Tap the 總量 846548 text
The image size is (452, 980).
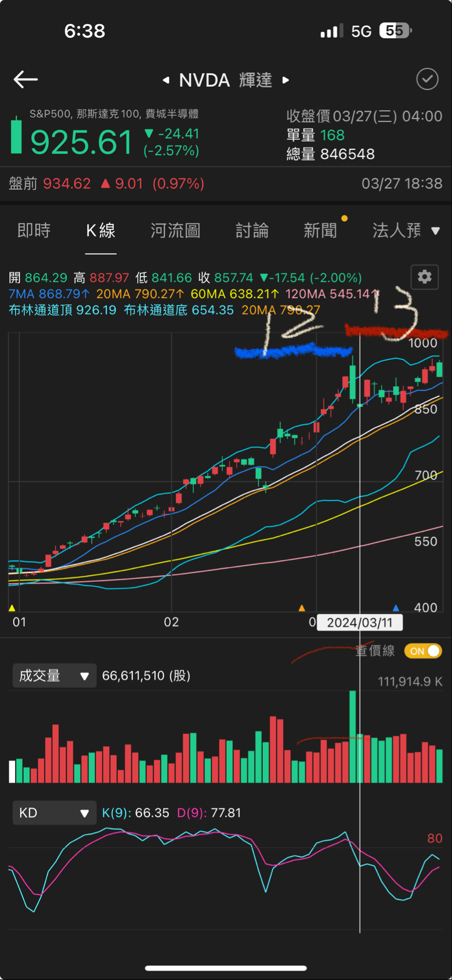point(330,154)
